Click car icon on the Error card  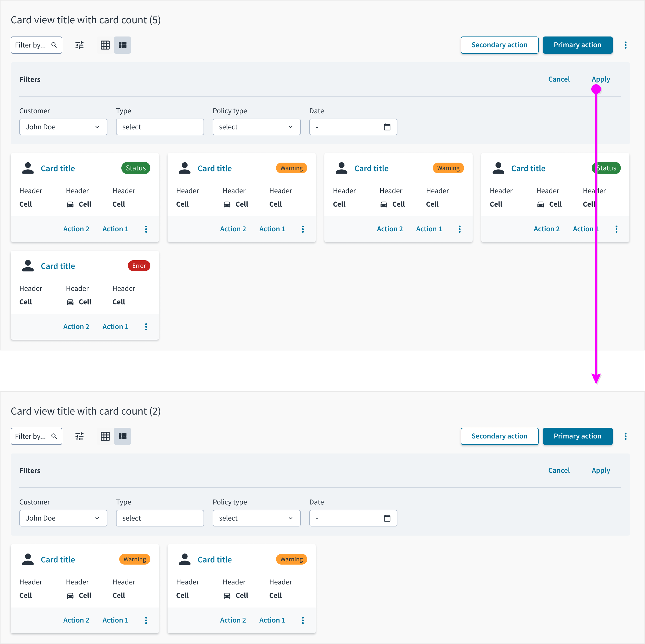tap(70, 302)
